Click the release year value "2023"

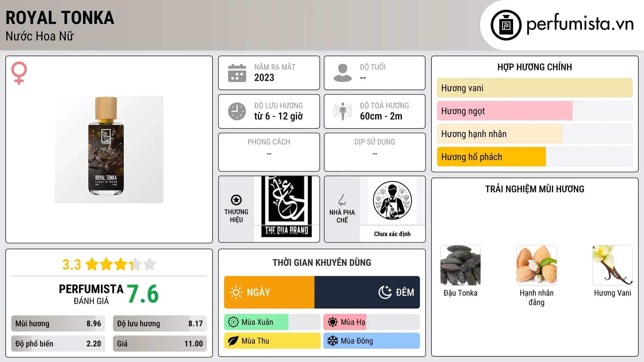point(264,78)
